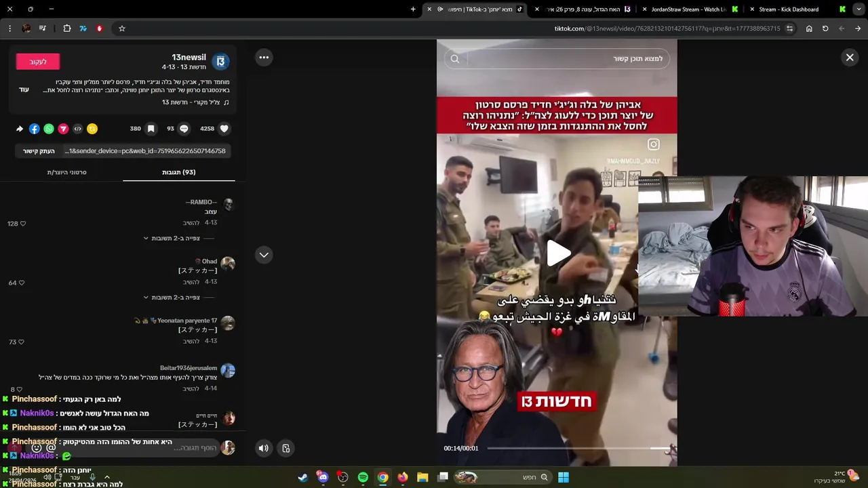Screen dimensions: 868x488
Task: Open site information icon in address bar
Action: (x=789, y=28)
